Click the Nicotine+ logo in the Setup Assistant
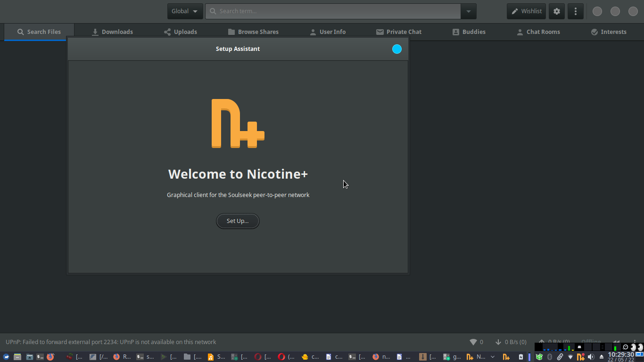Image resolution: width=644 pixels, height=362 pixels. click(x=238, y=123)
